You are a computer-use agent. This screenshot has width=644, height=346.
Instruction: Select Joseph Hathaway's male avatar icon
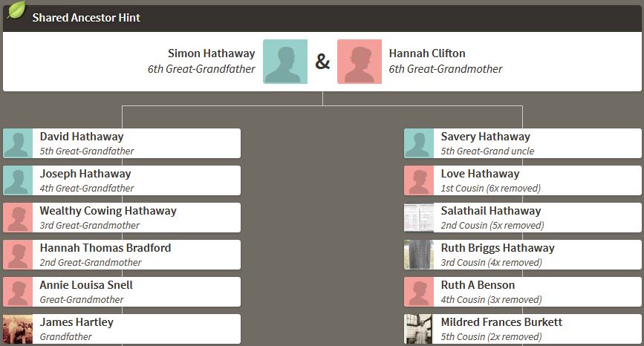(x=18, y=180)
